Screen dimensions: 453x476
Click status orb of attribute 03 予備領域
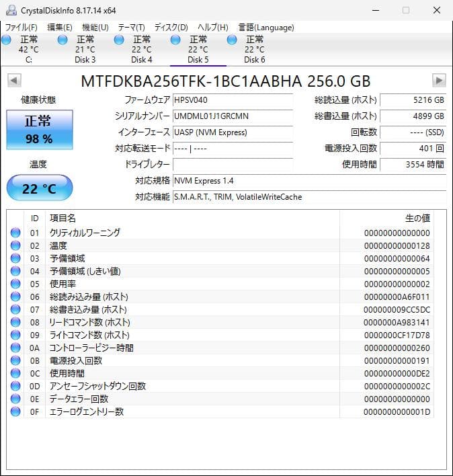[x=15, y=258]
